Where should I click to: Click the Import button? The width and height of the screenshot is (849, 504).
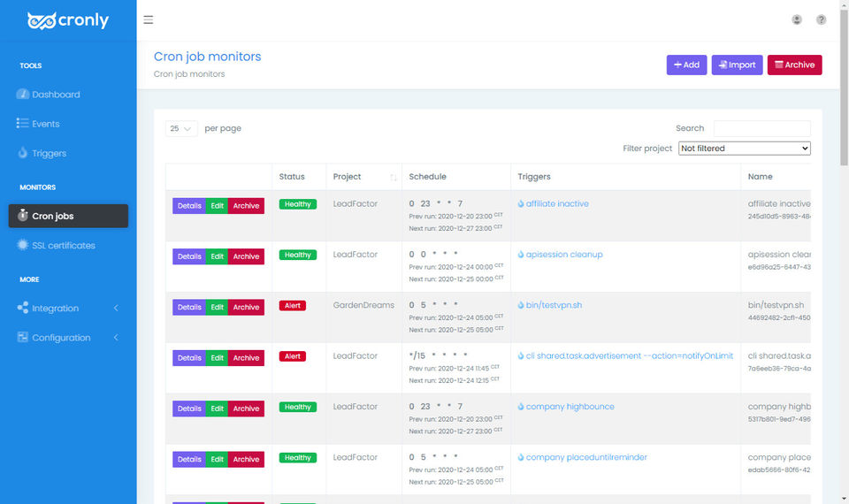point(737,65)
